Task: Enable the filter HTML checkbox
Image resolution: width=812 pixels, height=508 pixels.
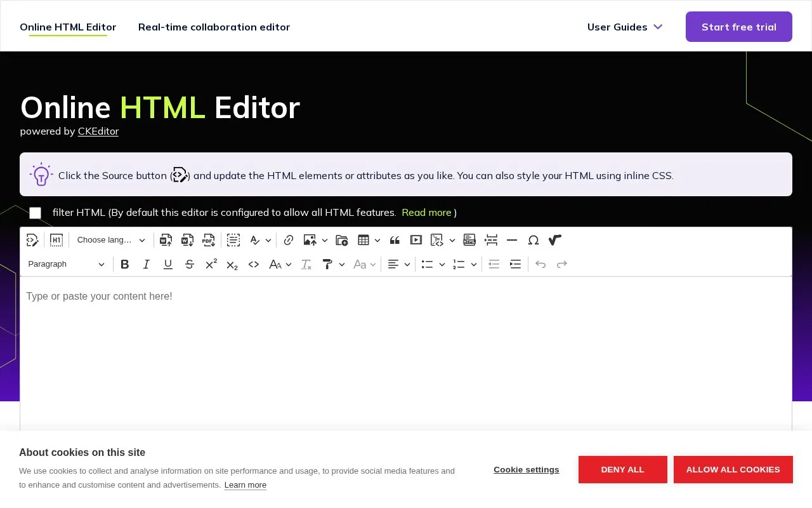Action: (x=36, y=213)
